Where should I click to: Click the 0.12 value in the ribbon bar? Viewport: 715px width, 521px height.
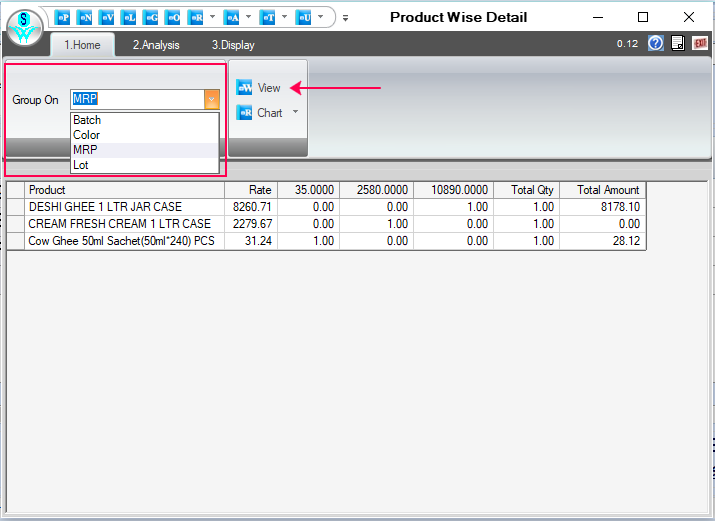[x=627, y=44]
